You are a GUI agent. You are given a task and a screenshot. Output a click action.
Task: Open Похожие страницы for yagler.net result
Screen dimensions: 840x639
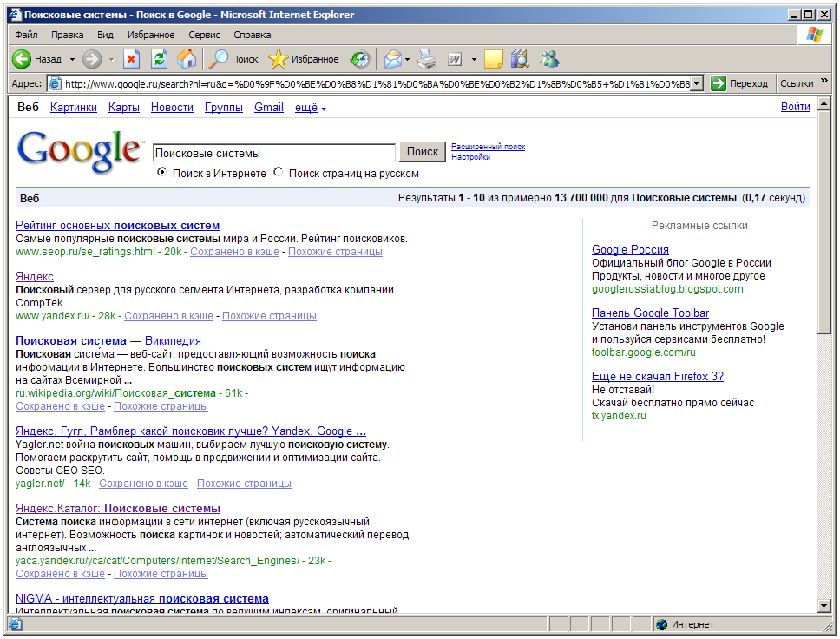coord(245,484)
